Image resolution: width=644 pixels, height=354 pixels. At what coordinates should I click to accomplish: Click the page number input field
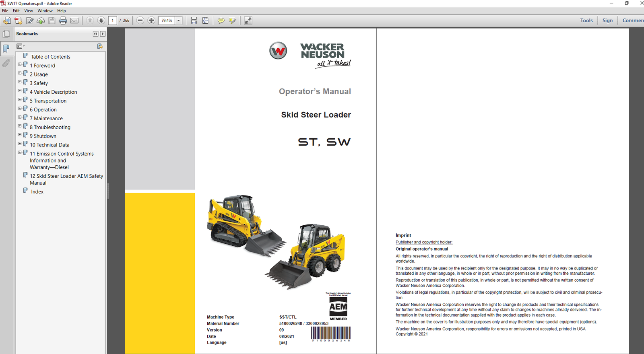(x=113, y=21)
